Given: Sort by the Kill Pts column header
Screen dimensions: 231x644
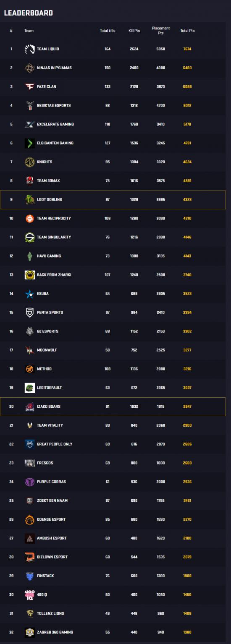Looking at the screenshot, I should click(x=134, y=31).
